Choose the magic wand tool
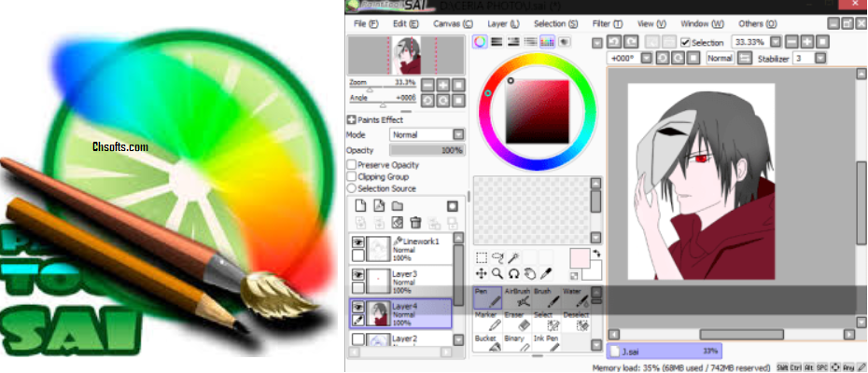This screenshot has width=868, height=373. 513,257
